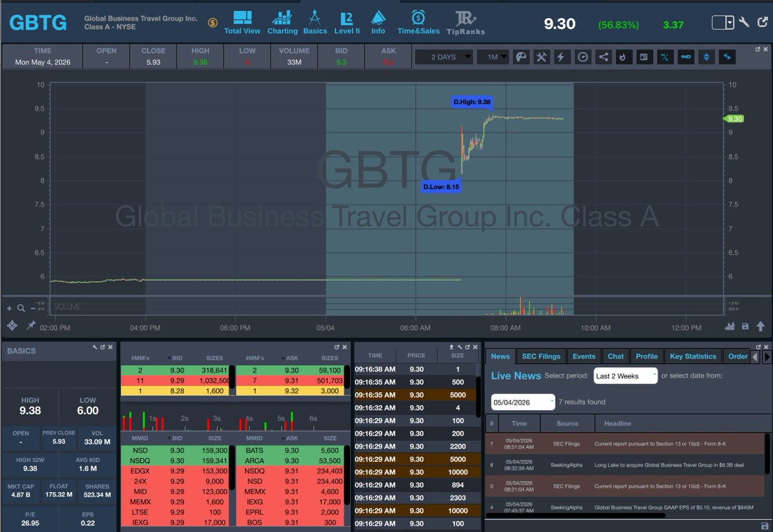Click the news headline horizontal scrollbar

click(577, 515)
